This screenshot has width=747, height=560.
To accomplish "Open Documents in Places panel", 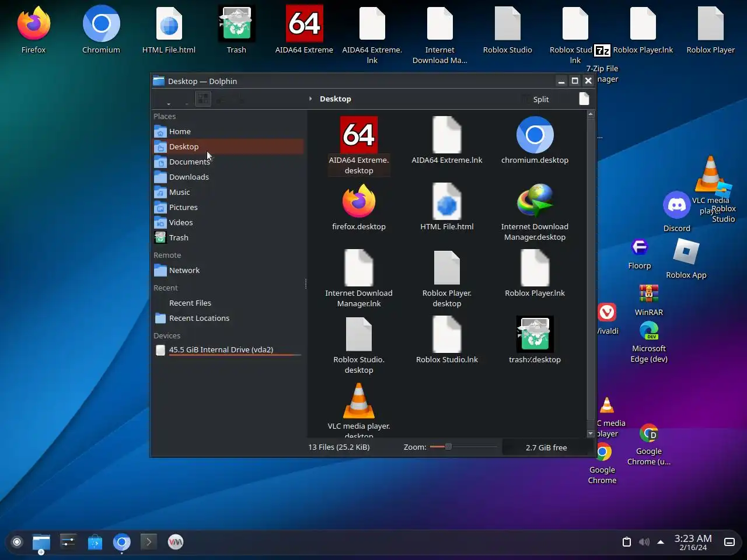I will click(x=228, y=162).
